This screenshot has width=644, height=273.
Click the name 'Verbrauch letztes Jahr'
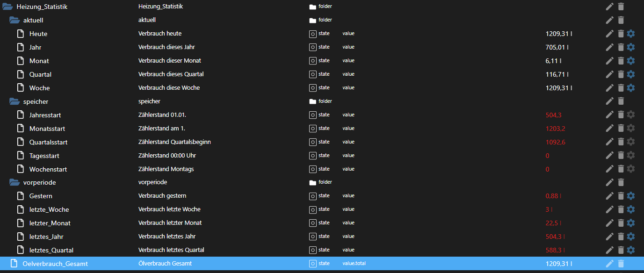pyautogui.click(x=167, y=237)
